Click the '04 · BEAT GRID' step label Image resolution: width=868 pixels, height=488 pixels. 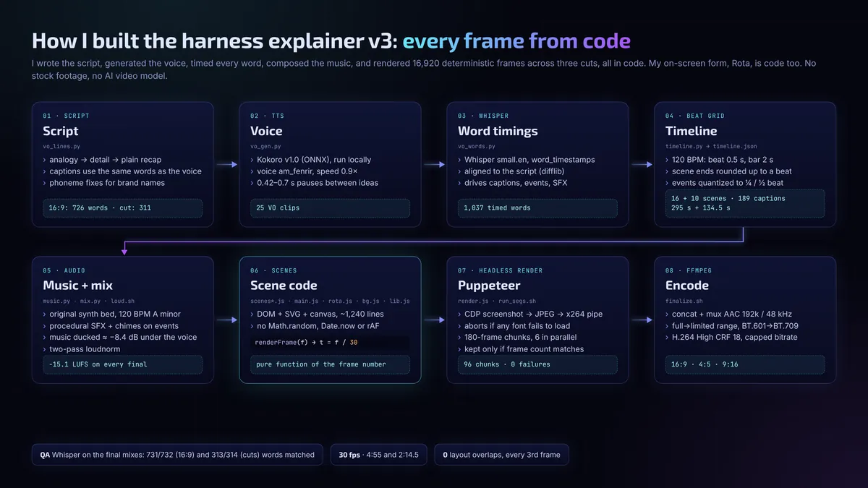tap(694, 116)
